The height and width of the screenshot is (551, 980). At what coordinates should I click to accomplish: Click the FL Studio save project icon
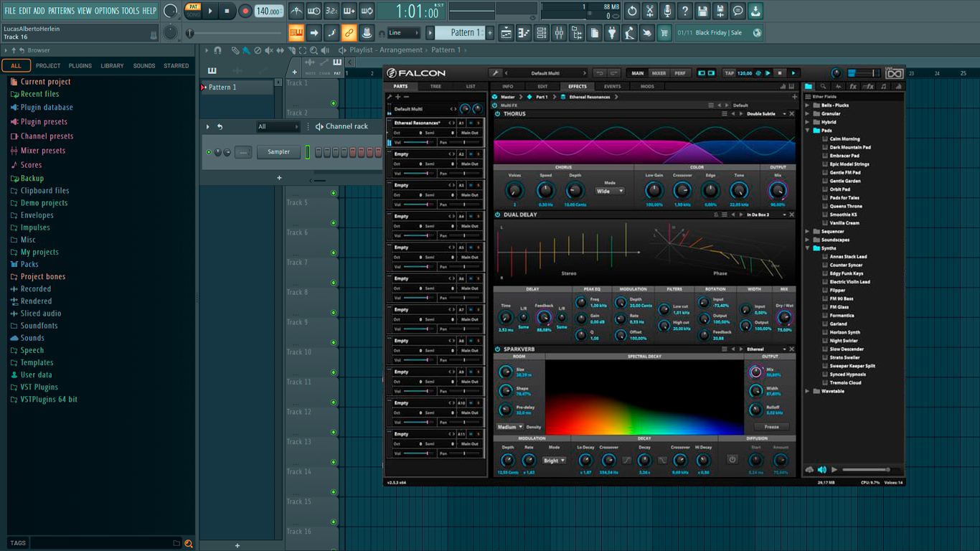703,11
